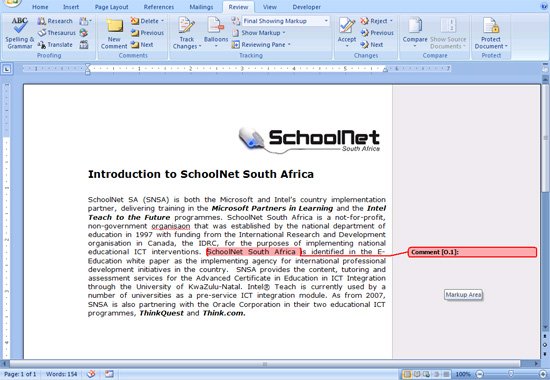Expand the Reviewing Pane dropdown arrow
Image resolution: width=550 pixels, height=380 pixels.
click(x=289, y=45)
